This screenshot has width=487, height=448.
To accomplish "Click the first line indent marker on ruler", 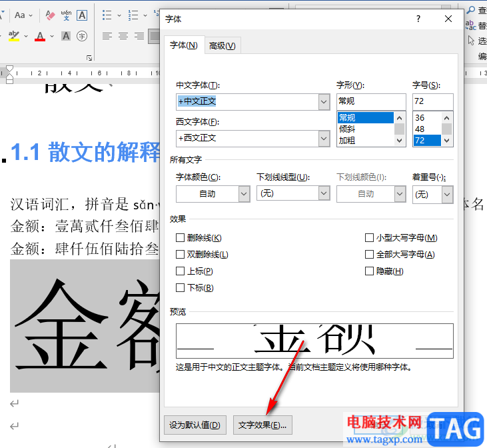I will 9,69.
